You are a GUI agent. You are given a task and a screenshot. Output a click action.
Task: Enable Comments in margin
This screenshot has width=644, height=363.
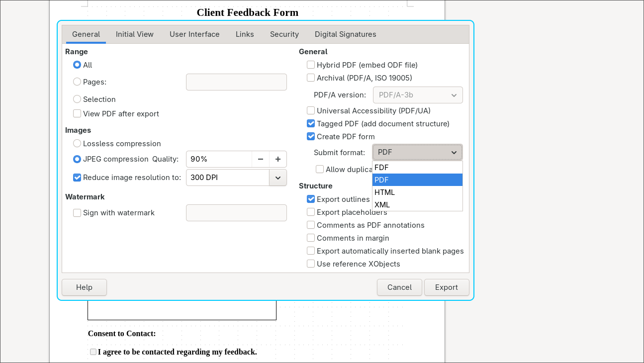pos(311,238)
